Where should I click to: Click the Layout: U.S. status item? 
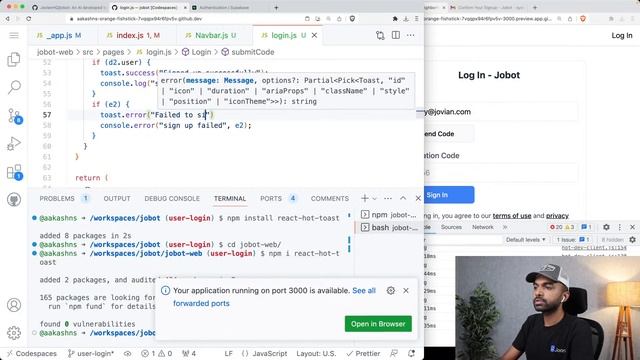pyautogui.click(x=316, y=353)
